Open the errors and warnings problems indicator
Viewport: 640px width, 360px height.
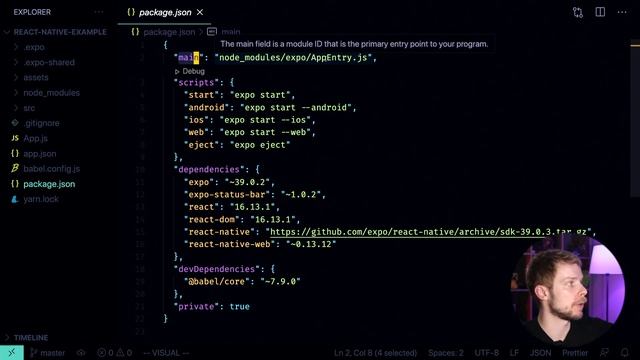[x=115, y=353]
